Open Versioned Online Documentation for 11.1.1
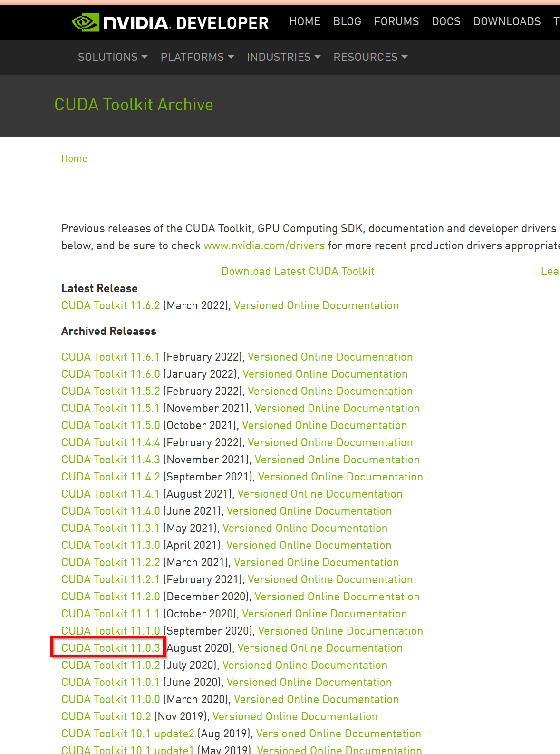This screenshot has height=754, width=560. pyautogui.click(x=325, y=614)
